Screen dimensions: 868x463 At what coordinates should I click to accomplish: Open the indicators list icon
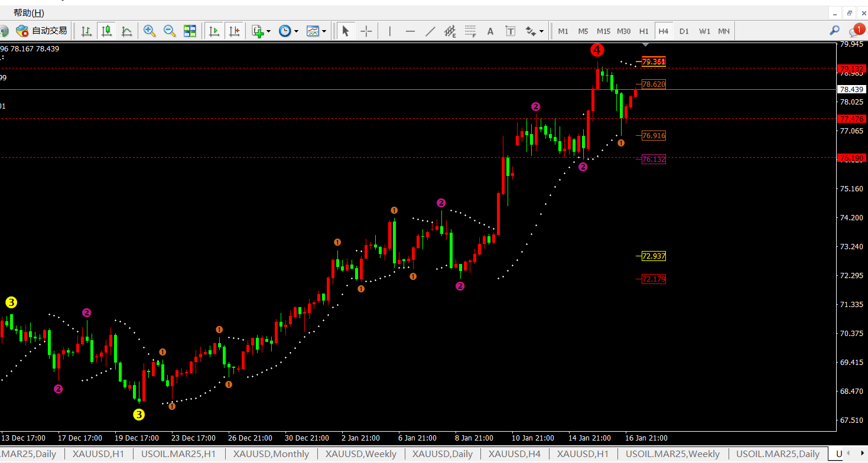tap(257, 31)
